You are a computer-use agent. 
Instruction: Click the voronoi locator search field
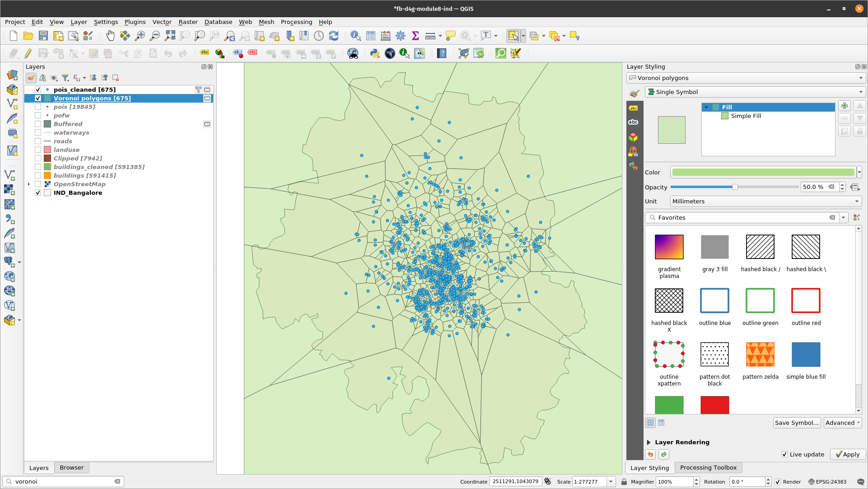(x=63, y=482)
